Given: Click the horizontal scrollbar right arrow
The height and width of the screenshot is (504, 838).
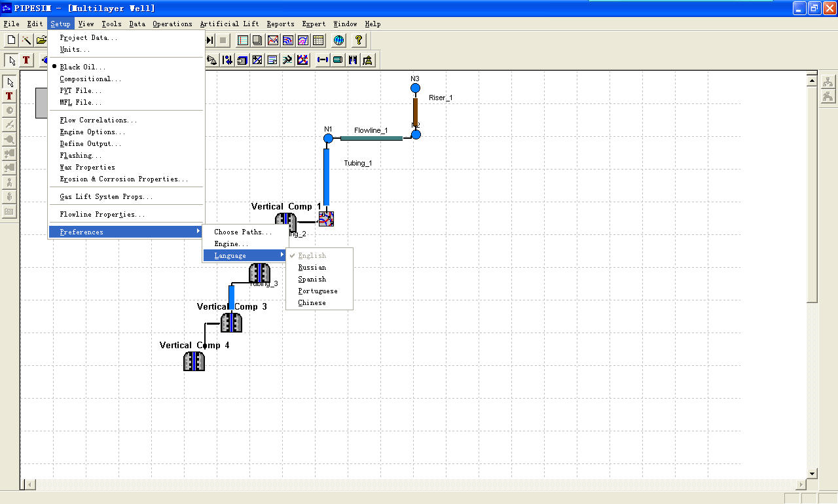Looking at the screenshot, I should click(x=801, y=484).
